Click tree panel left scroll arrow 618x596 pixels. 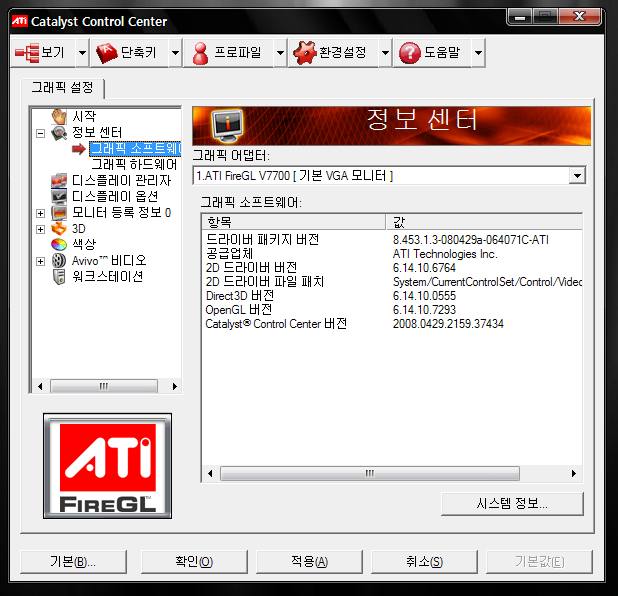(40, 386)
